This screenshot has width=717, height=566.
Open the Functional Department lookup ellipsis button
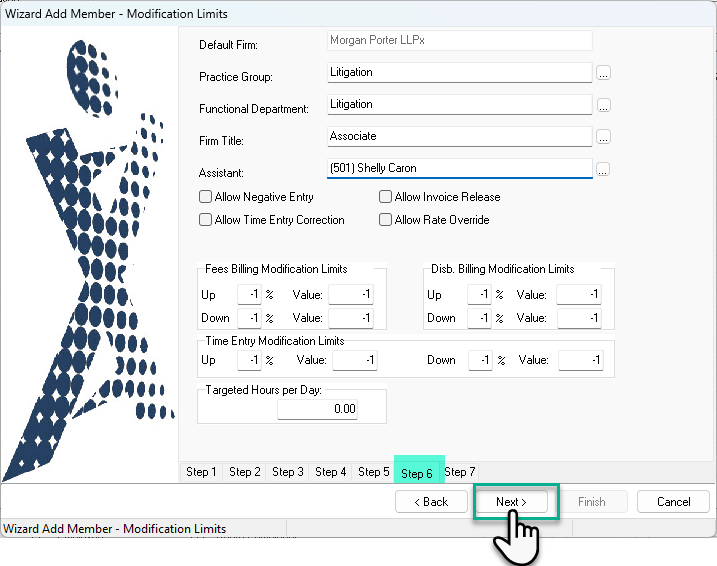[604, 106]
